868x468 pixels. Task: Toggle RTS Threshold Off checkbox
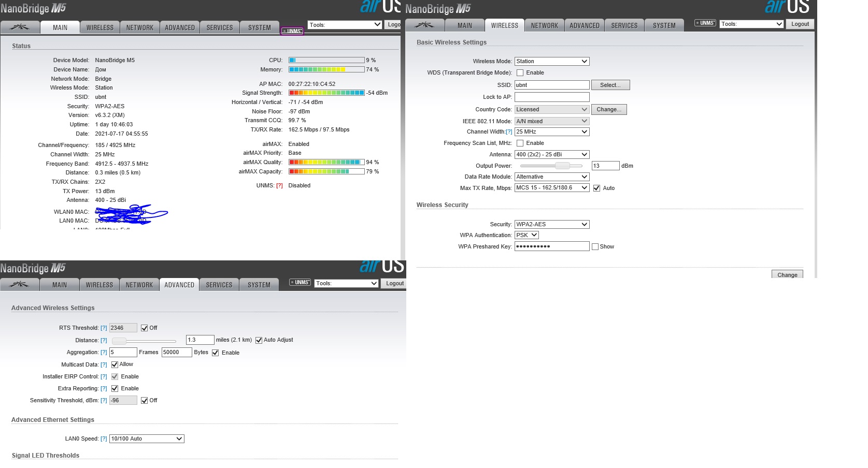[144, 328]
